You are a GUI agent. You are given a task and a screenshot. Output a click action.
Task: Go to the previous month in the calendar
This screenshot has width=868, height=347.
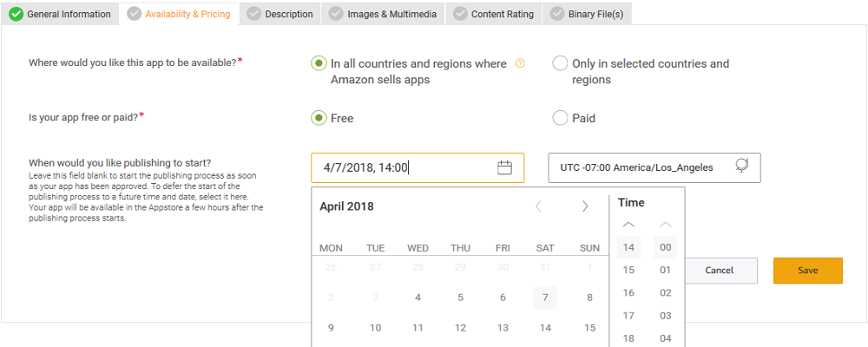[538, 206]
